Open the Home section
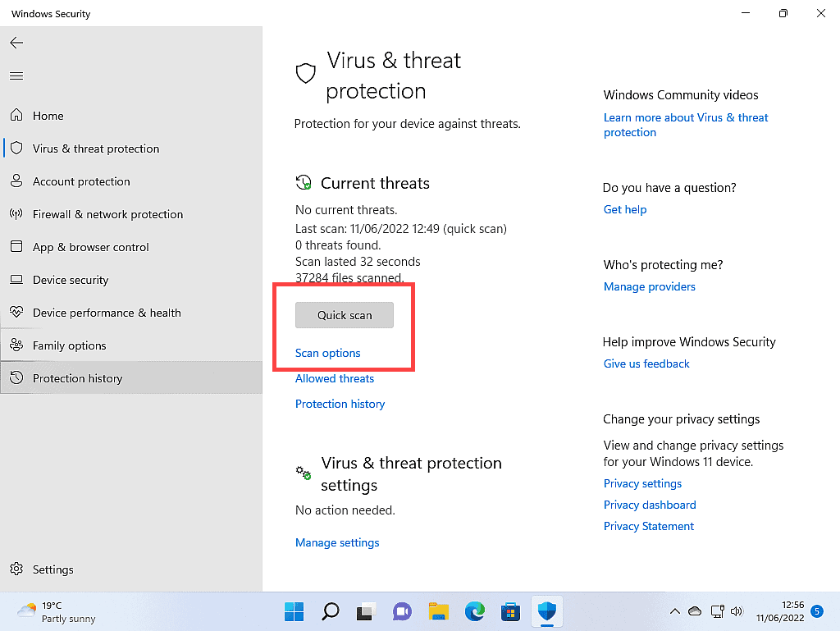 pyautogui.click(x=48, y=116)
